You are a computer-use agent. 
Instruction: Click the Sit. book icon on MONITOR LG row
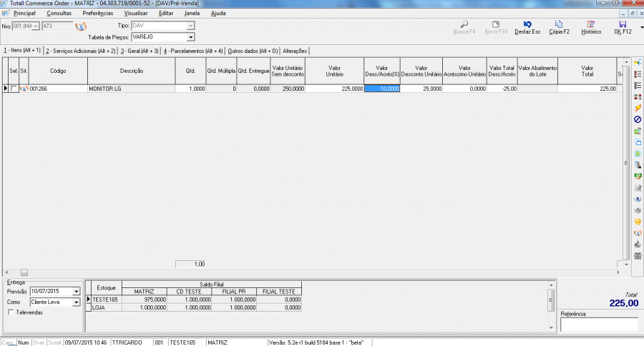click(x=24, y=89)
